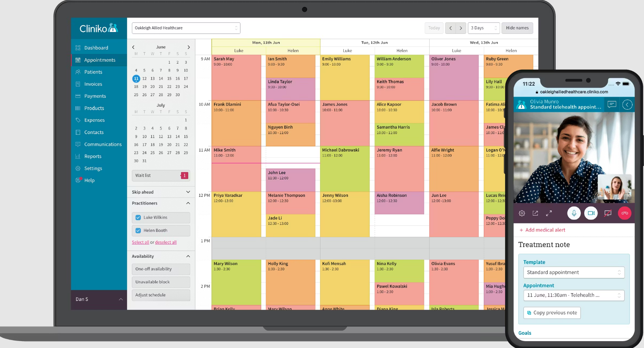Image resolution: width=644 pixels, height=348 pixels.
Task: Click the Adjust schedule button
Action: [161, 295]
